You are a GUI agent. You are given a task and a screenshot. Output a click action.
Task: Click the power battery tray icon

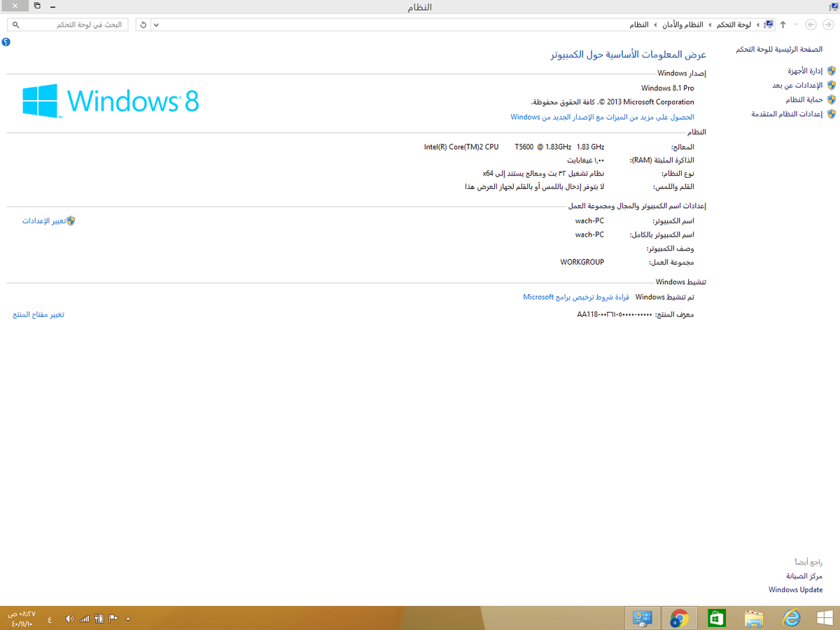(x=99, y=619)
